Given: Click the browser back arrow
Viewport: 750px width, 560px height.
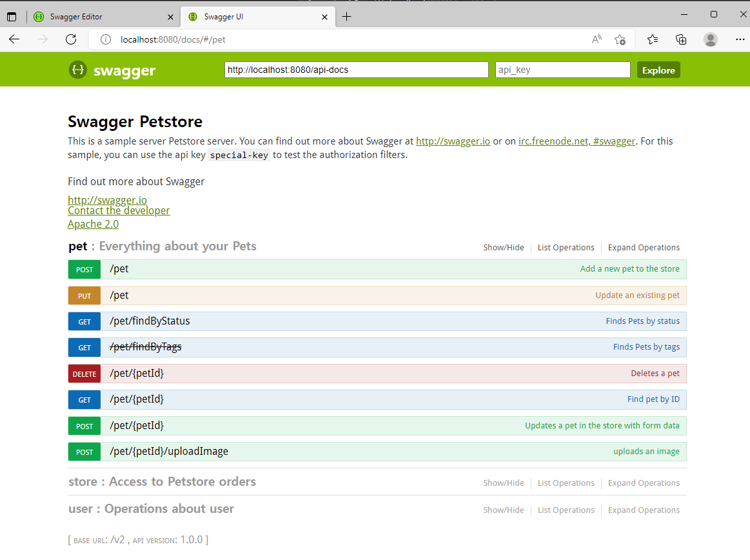Looking at the screenshot, I should pyautogui.click(x=14, y=39).
